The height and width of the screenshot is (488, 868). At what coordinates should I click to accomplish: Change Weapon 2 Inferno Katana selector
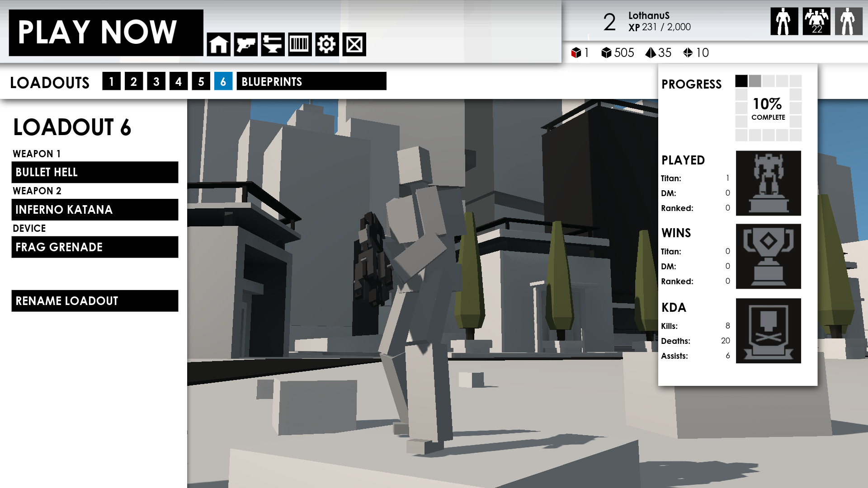click(x=94, y=210)
